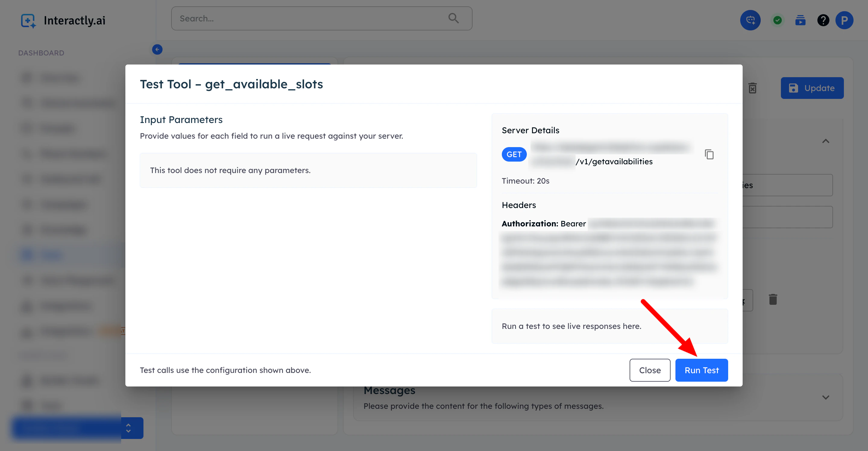Open the profile avatar P
868x451 pixels.
point(844,20)
